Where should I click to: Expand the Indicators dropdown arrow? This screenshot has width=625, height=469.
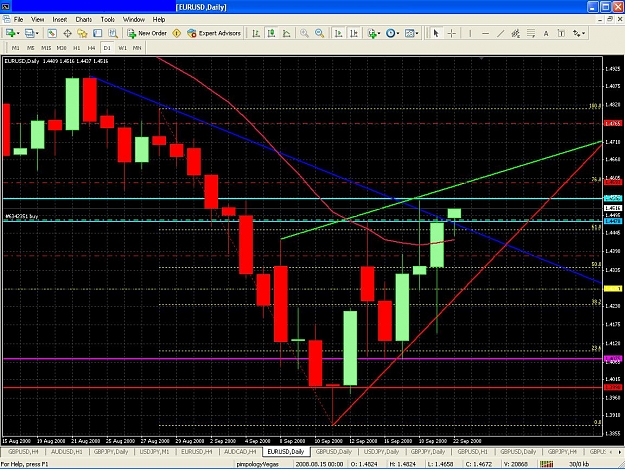tap(379, 33)
